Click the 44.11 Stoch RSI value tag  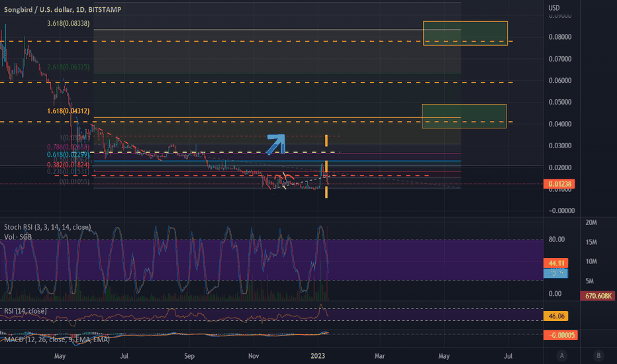[556, 263]
